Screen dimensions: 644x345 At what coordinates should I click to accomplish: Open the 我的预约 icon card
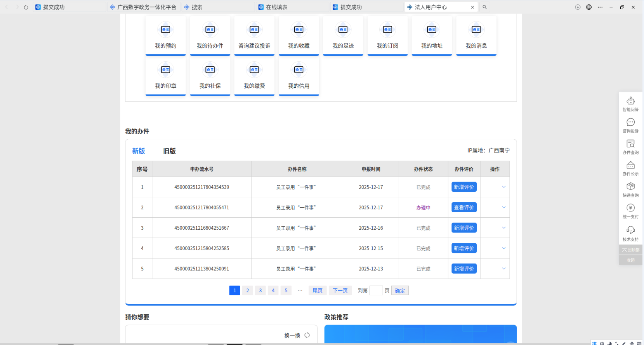(x=166, y=36)
